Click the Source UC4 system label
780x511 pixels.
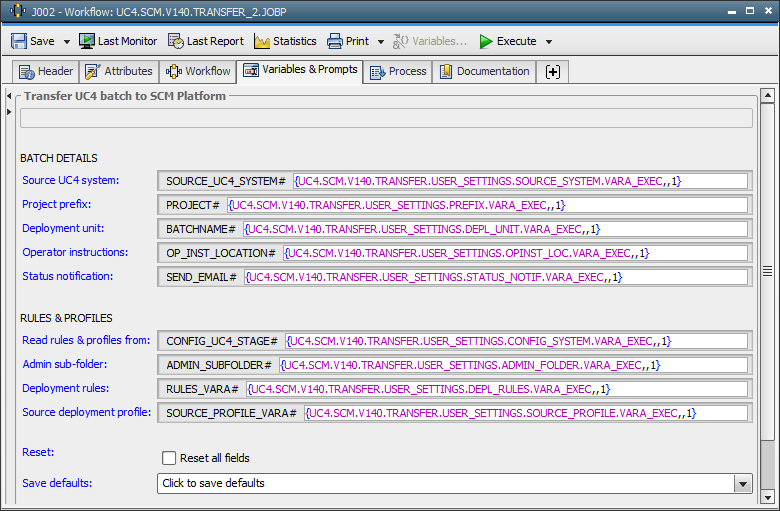tap(71, 180)
